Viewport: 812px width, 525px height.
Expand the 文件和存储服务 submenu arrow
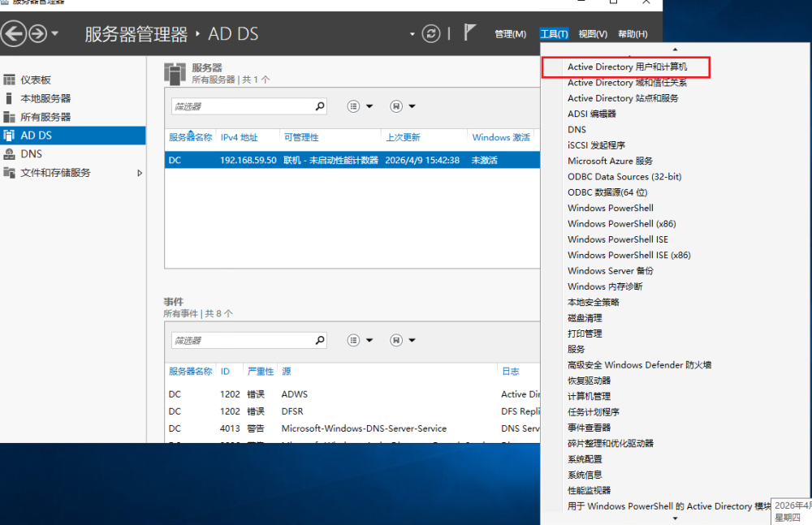coord(140,173)
